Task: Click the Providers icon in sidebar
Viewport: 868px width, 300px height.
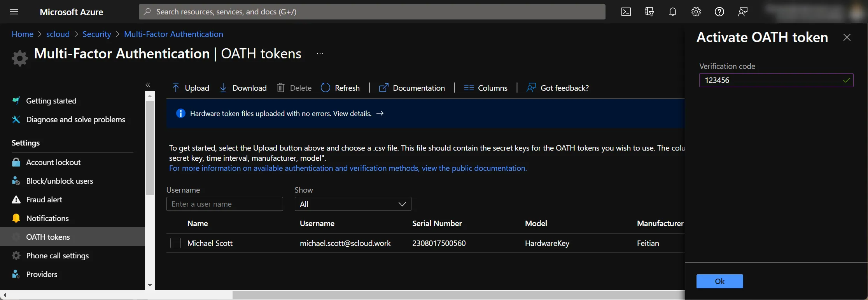Action: tap(16, 274)
